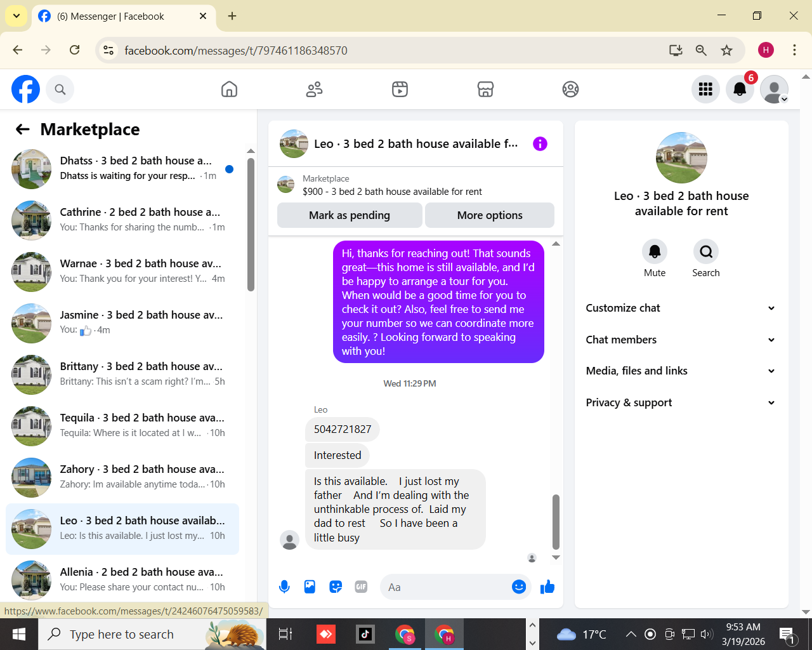Open the notifications bell with badge 6
Image resolution: width=812 pixels, height=650 pixels.
[740, 89]
